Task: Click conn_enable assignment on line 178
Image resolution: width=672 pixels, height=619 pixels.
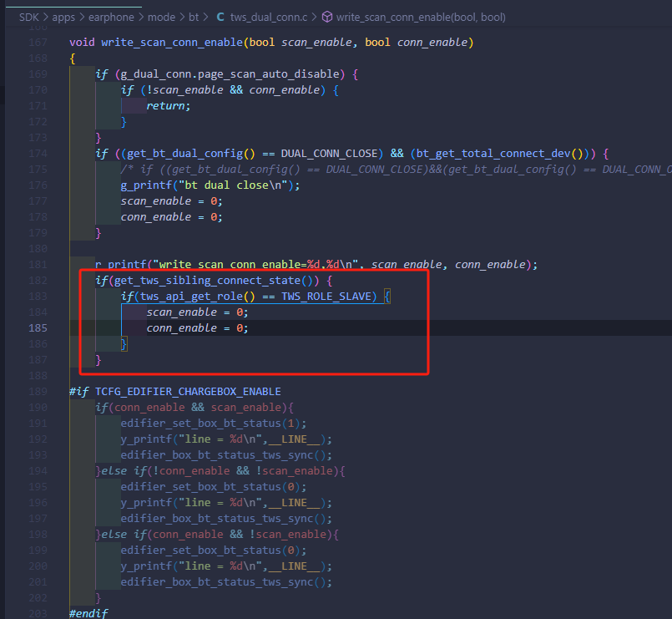Action: (x=171, y=217)
